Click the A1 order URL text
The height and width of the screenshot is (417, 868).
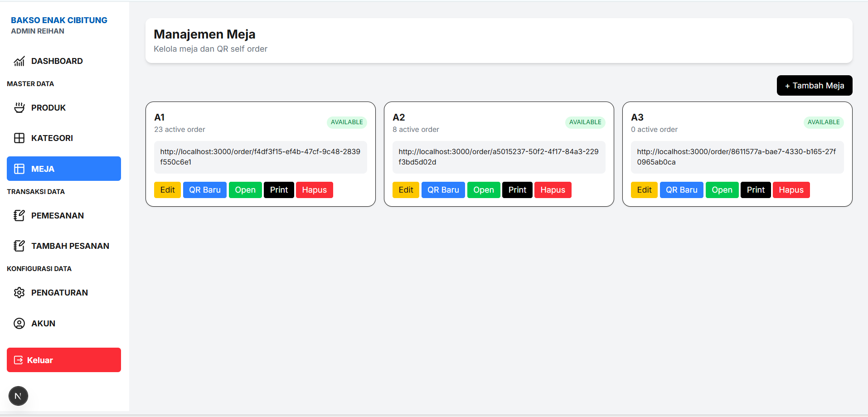tap(260, 157)
